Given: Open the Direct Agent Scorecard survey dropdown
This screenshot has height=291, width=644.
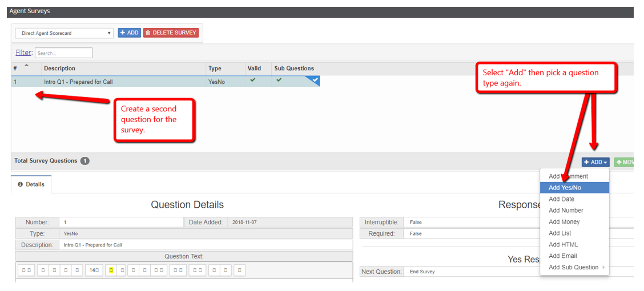Looking at the screenshot, I should (x=64, y=33).
